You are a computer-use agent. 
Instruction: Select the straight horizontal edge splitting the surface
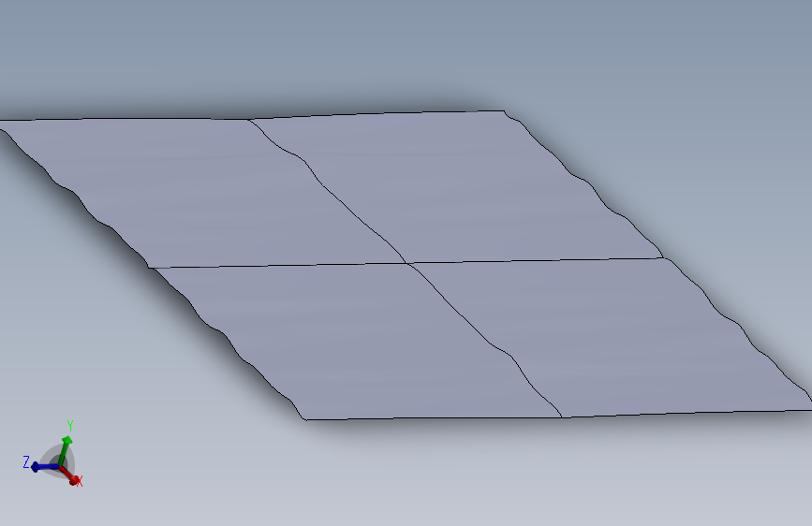(x=406, y=263)
